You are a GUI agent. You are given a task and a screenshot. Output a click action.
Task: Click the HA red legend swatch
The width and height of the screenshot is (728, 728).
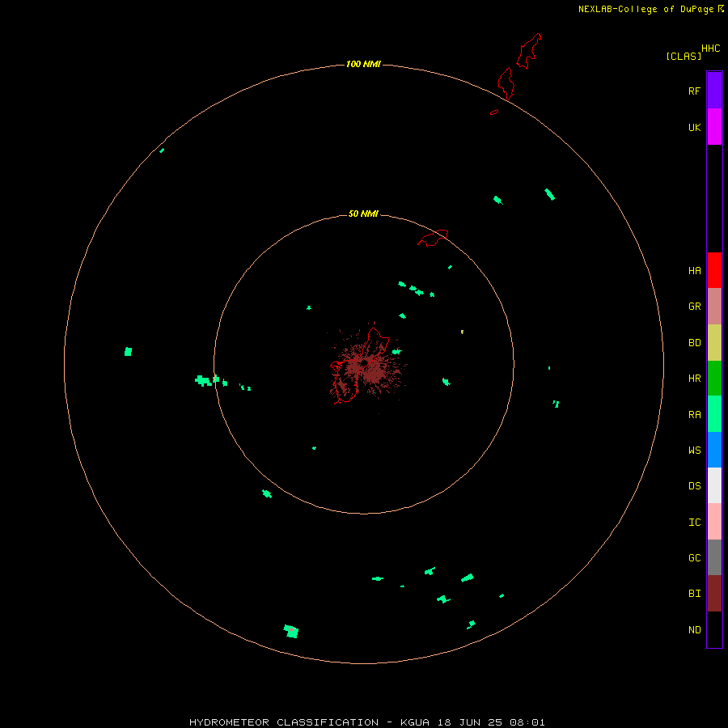coord(714,270)
